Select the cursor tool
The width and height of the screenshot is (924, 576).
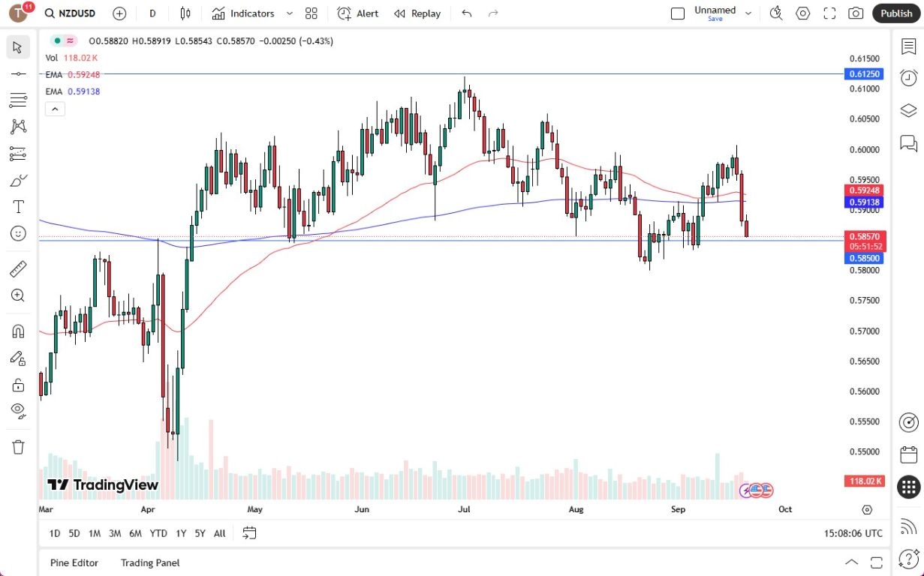coord(18,46)
